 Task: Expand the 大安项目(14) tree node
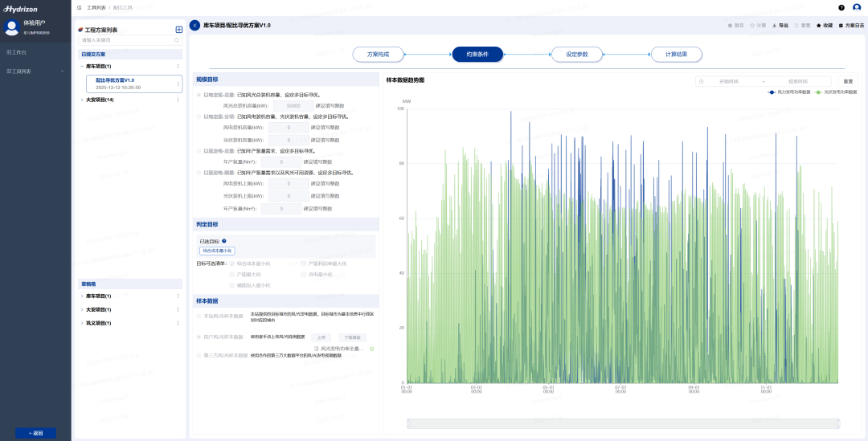click(82, 100)
